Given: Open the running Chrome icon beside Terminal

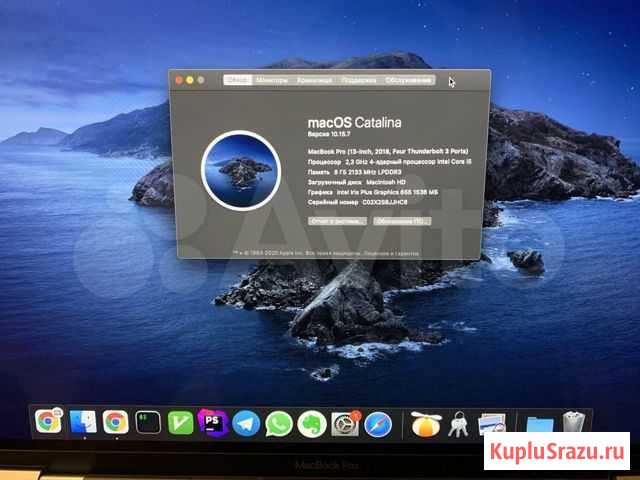Looking at the screenshot, I should pos(116,422).
